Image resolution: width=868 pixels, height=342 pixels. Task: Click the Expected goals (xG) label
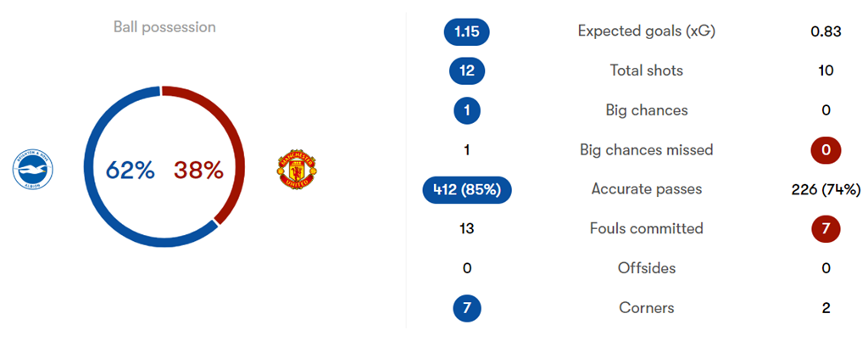(x=646, y=31)
